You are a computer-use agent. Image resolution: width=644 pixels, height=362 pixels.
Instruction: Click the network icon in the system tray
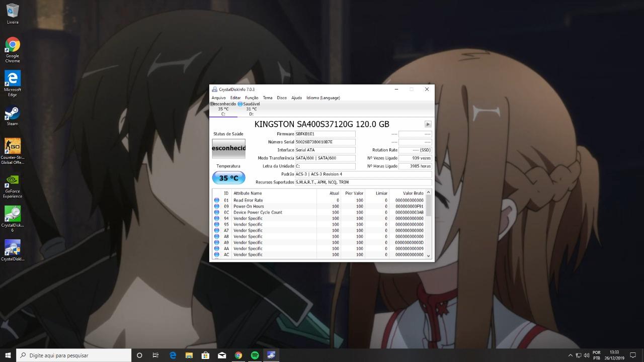[579, 355]
